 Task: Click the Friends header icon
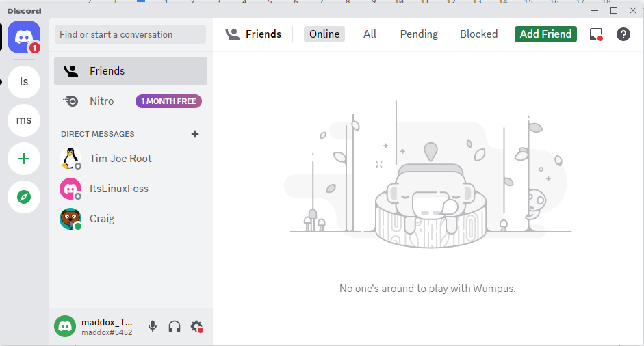[233, 34]
